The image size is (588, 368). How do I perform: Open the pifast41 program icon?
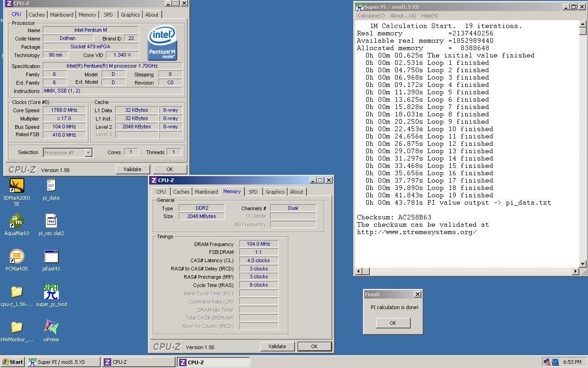click(51, 256)
